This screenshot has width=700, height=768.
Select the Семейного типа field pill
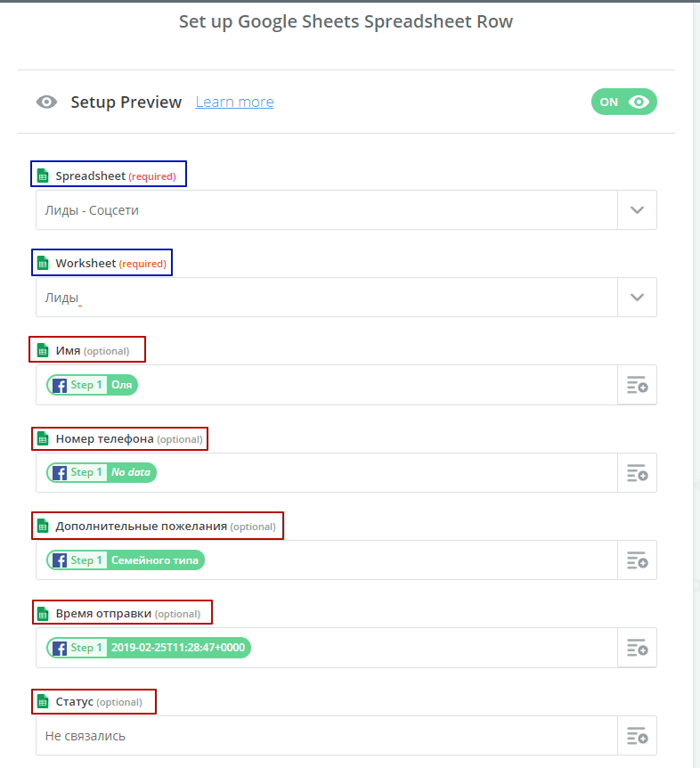pos(126,560)
